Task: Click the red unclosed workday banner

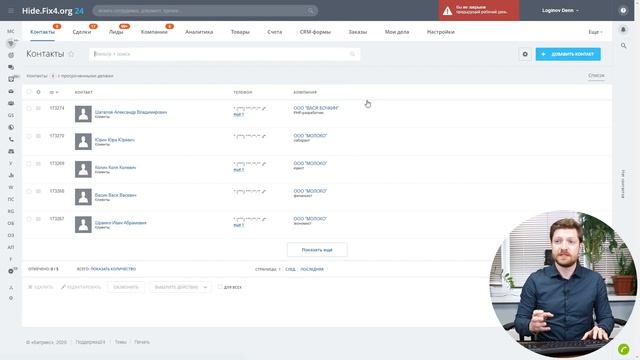Action: coord(479,10)
